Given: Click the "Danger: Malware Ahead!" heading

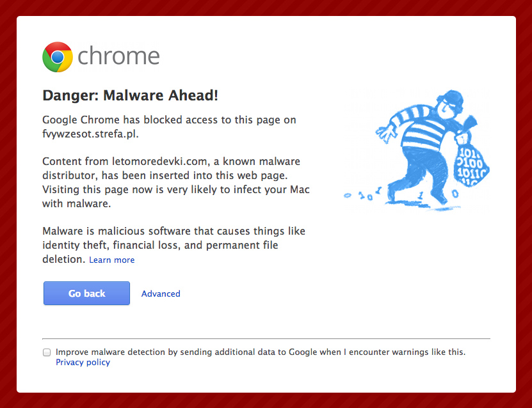Looking at the screenshot, I should point(131,96).
